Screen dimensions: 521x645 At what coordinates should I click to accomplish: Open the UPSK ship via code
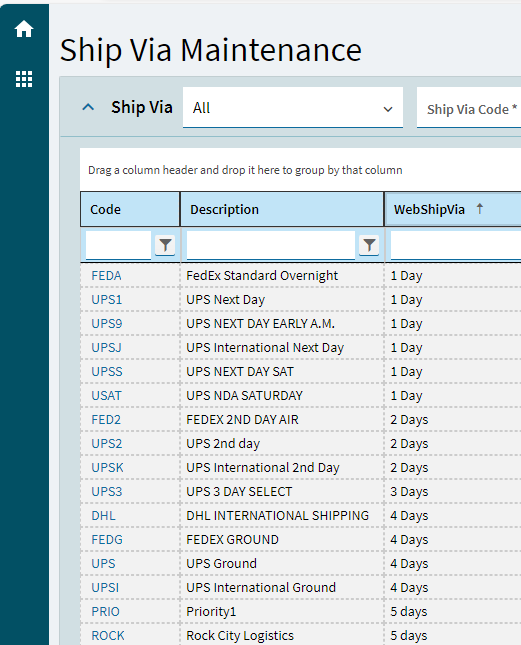point(107,468)
